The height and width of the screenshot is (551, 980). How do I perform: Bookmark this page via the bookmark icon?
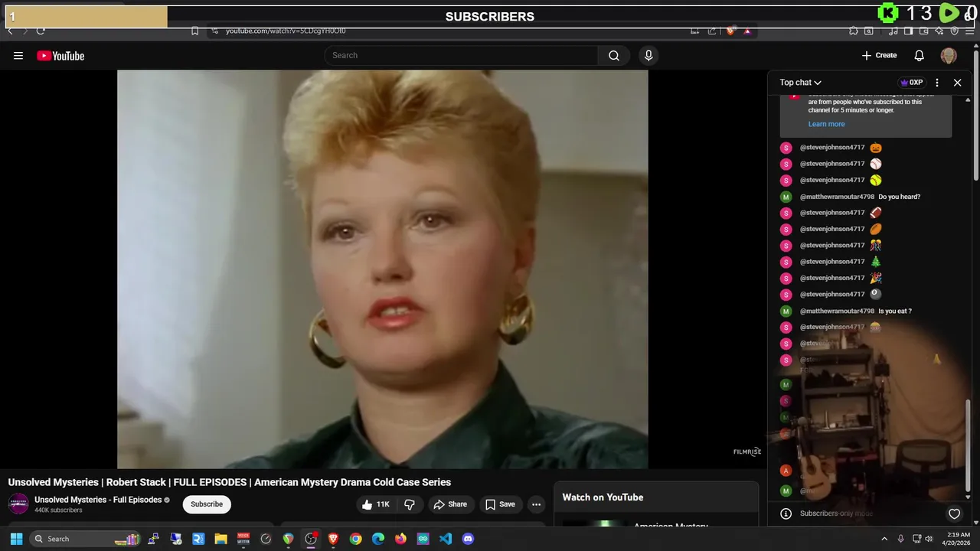pos(194,31)
